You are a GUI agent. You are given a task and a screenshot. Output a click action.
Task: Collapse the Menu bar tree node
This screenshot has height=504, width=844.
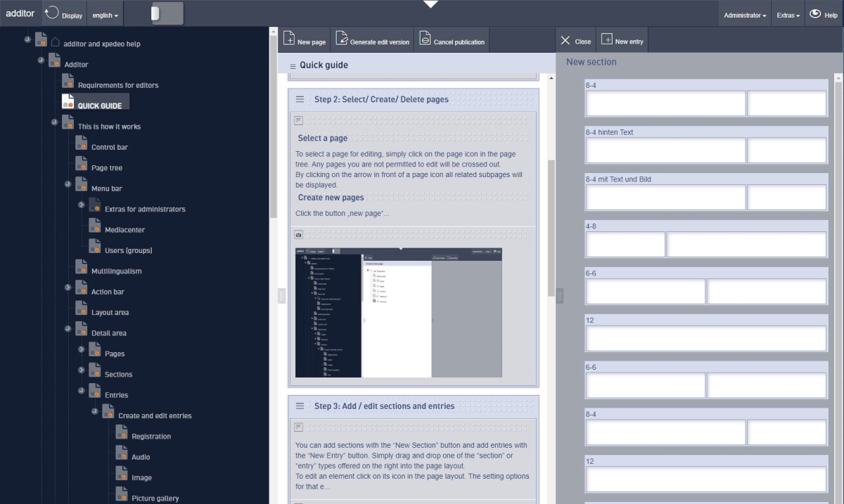68,184
